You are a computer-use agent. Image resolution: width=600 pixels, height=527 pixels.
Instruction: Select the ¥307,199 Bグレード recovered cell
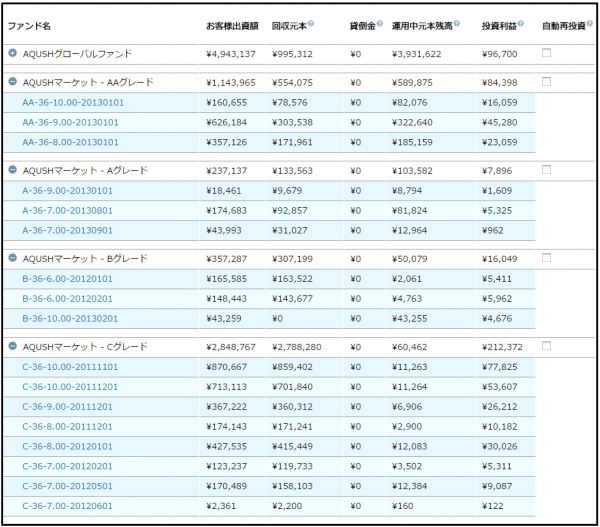tap(292, 259)
